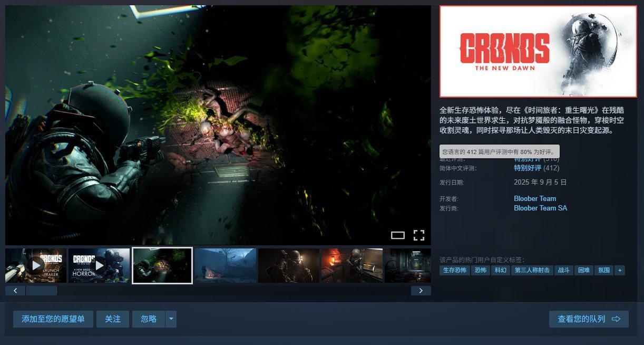Add Cronos to your wishlist
Image resolution: width=644 pixels, height=345 pixels.
point(53,319)
